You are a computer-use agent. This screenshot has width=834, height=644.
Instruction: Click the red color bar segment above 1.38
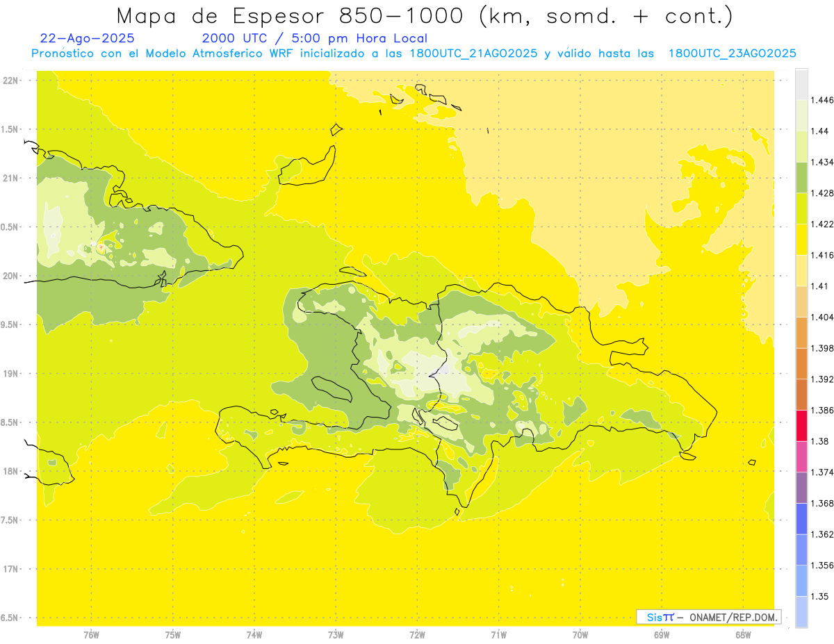click(801, 425)
